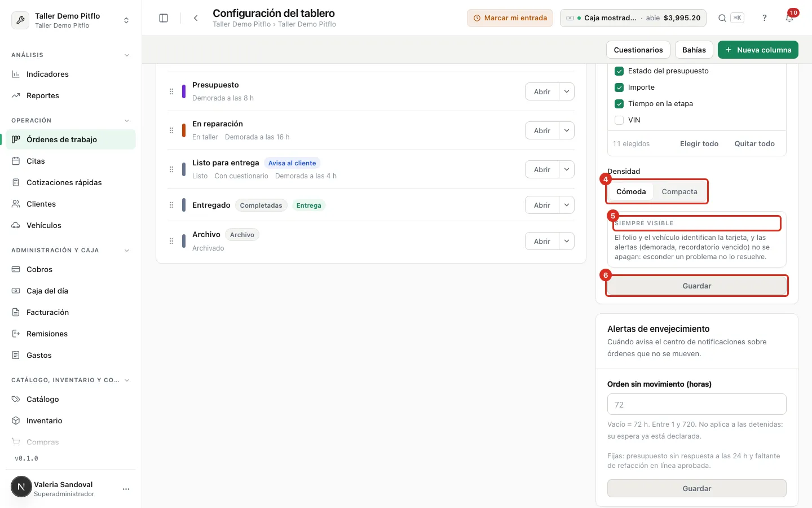Open the help question mark icon

click(765, 18)
